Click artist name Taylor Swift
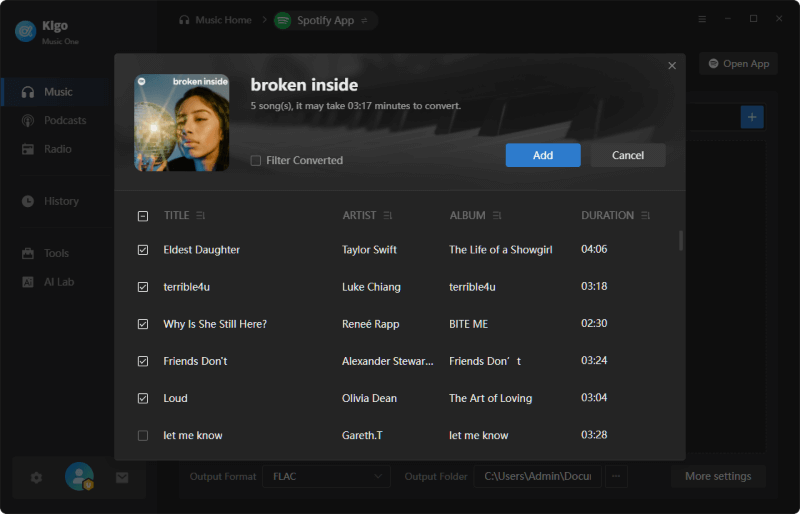The width and height of the screenshot is (800, 514). (x=369, y=250)
